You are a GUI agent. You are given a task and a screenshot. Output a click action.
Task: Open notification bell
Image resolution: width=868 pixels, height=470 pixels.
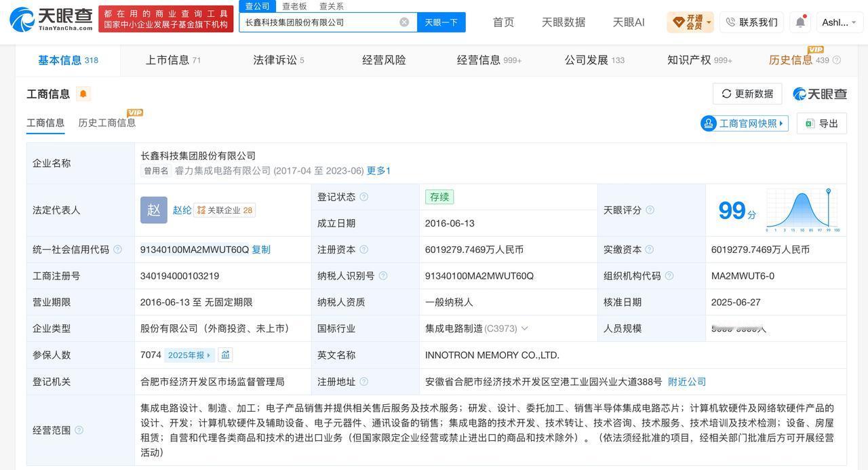(800, 22)
